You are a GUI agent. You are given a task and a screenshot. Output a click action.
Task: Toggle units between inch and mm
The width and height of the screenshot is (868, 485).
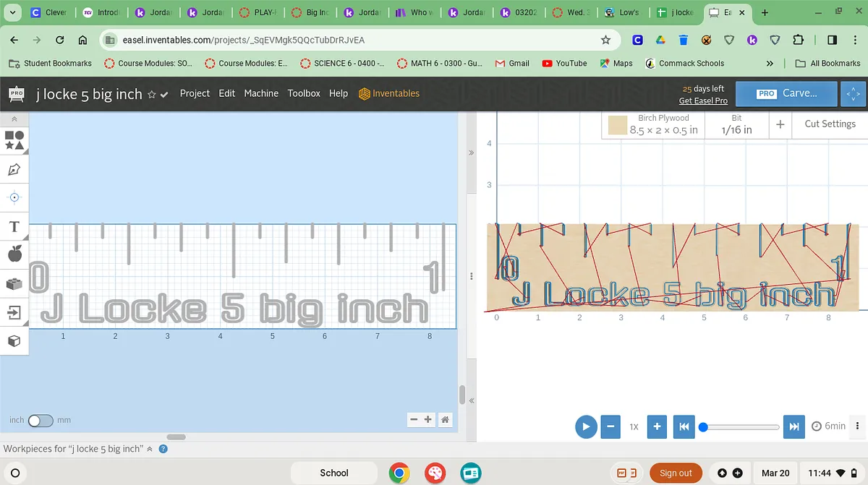[40, 420]
